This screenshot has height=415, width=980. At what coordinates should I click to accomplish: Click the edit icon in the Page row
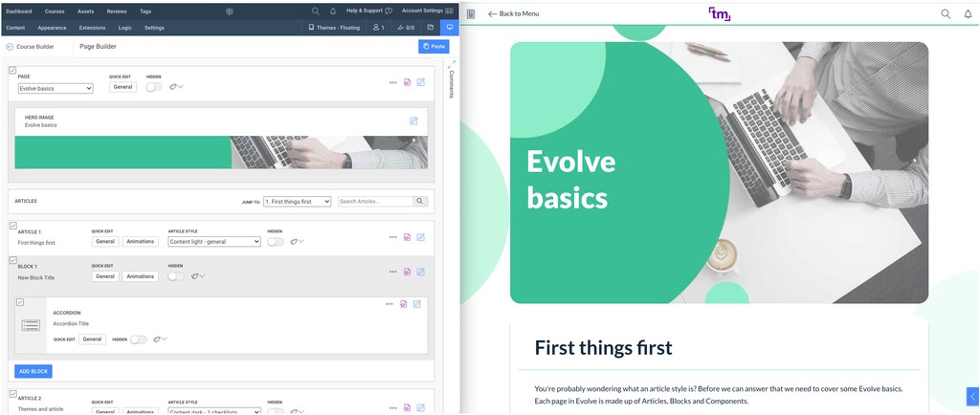pyautogui.click(x=421, y=82)
